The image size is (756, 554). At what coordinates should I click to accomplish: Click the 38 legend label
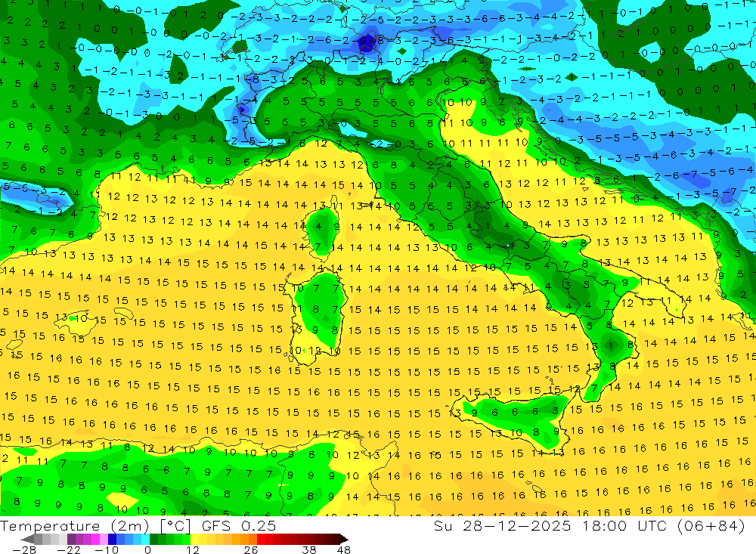309,549
